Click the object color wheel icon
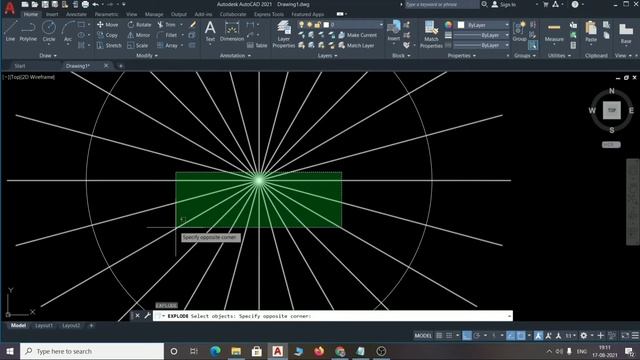 (448, 25)
